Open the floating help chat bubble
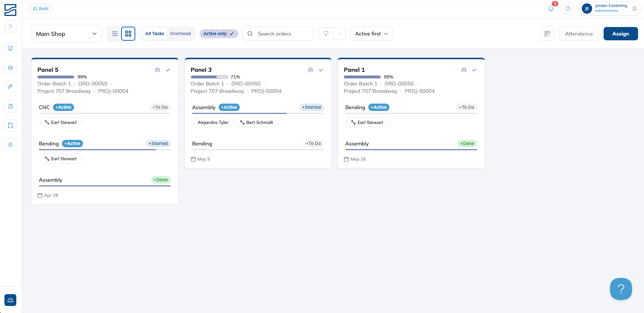The image size is (644, 313). point(621,289)
